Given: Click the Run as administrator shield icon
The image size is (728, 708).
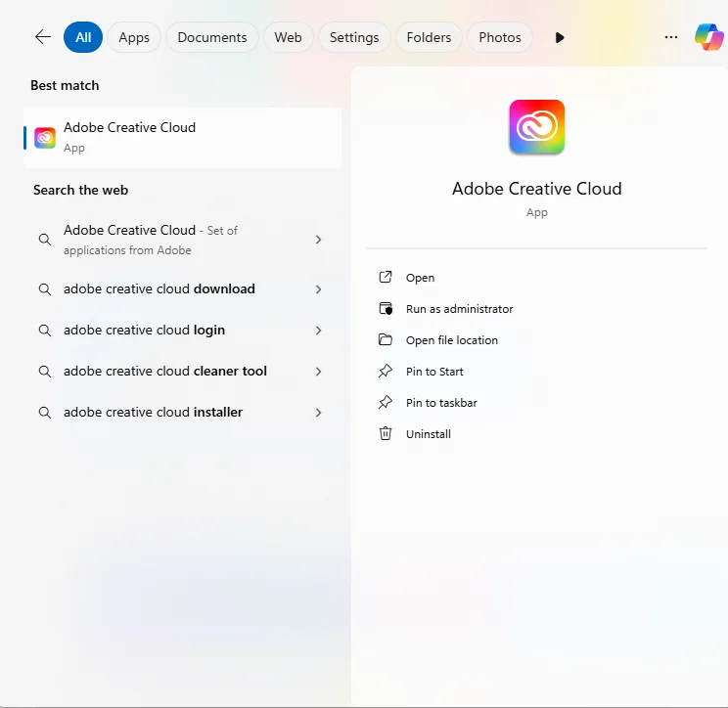Looking at the screenshot, I should coord(386,309).
